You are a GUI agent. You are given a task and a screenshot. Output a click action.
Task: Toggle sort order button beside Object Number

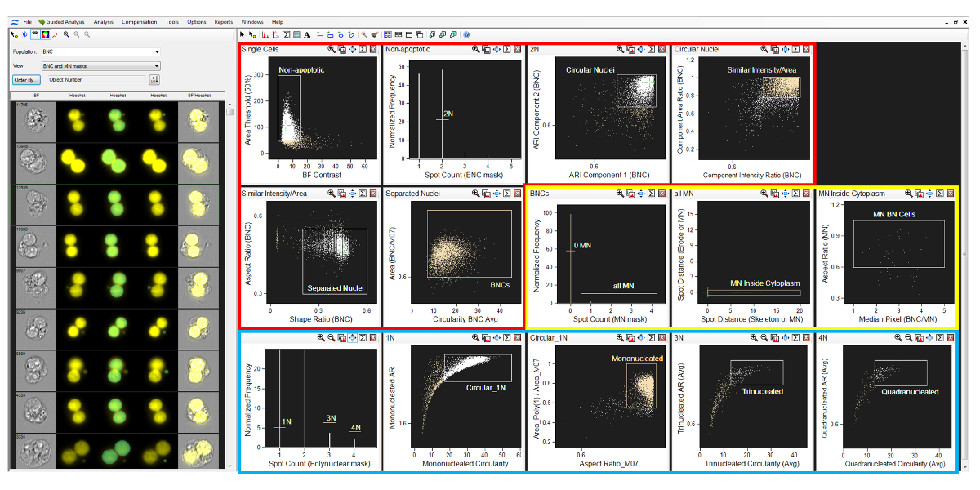coord(154,80)
